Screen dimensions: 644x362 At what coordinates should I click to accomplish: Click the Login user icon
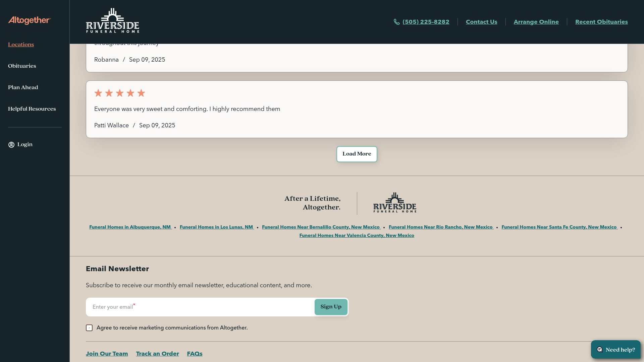pos(11,145)
